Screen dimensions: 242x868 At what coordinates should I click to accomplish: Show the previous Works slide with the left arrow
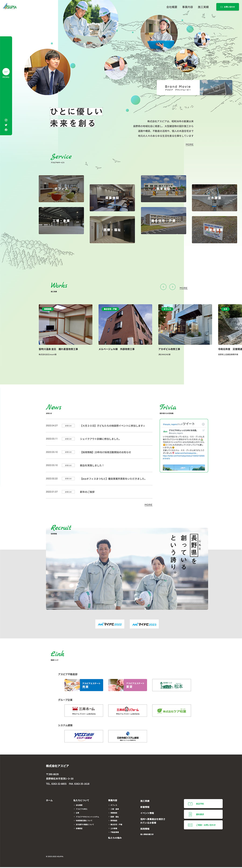[x=163, y=287]
